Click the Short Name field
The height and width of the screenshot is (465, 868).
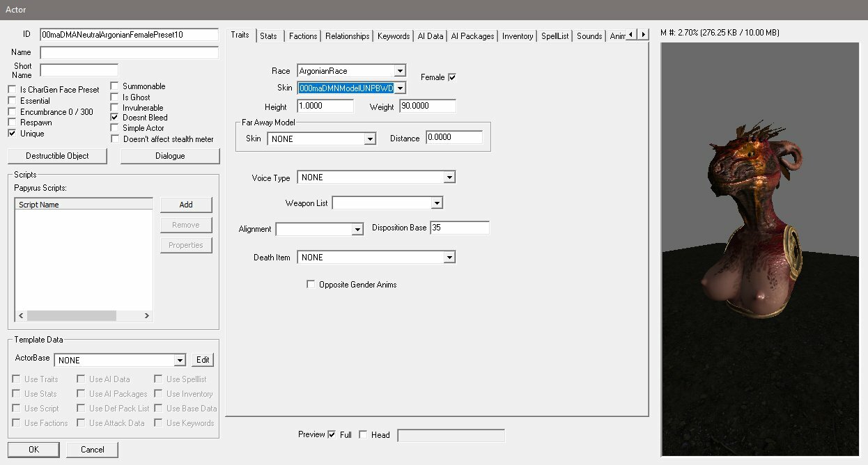[79, 70]
